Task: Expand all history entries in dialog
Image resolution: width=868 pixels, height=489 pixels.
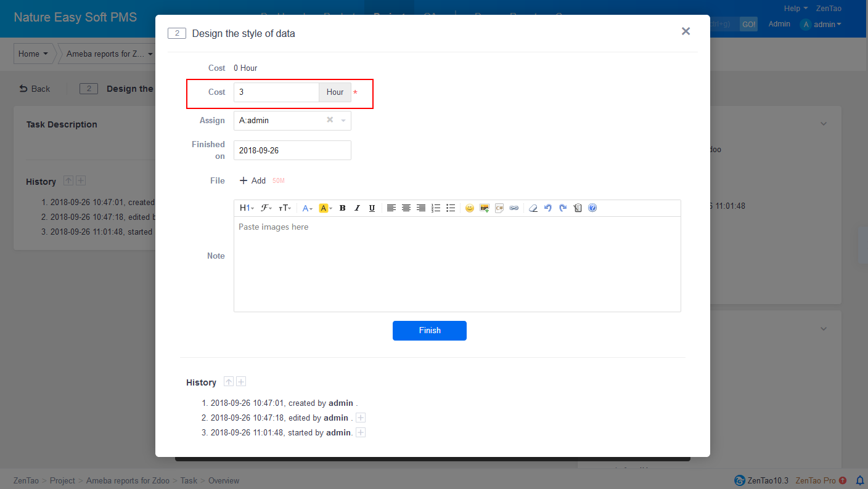Action: [241, 382]
